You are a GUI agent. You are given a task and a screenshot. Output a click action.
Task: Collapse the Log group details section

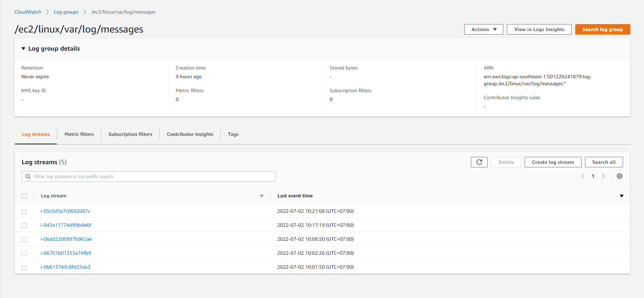pyautogui.click(x=23, y=49)
